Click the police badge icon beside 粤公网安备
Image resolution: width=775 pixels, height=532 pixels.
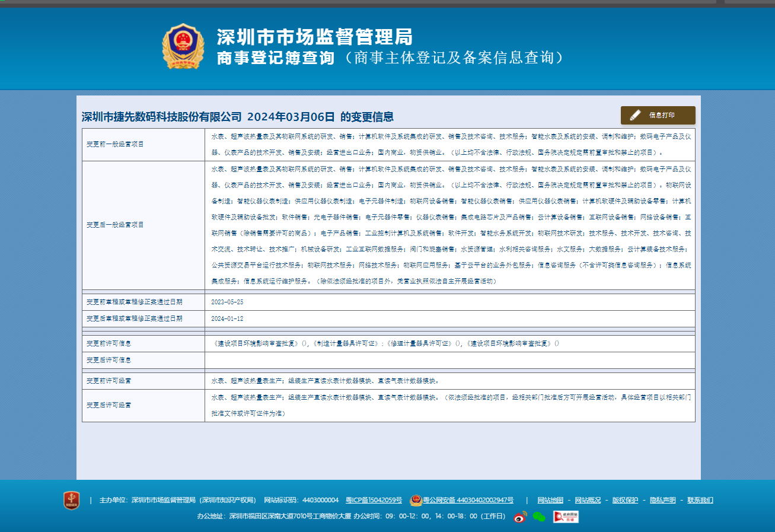(416, 500)
